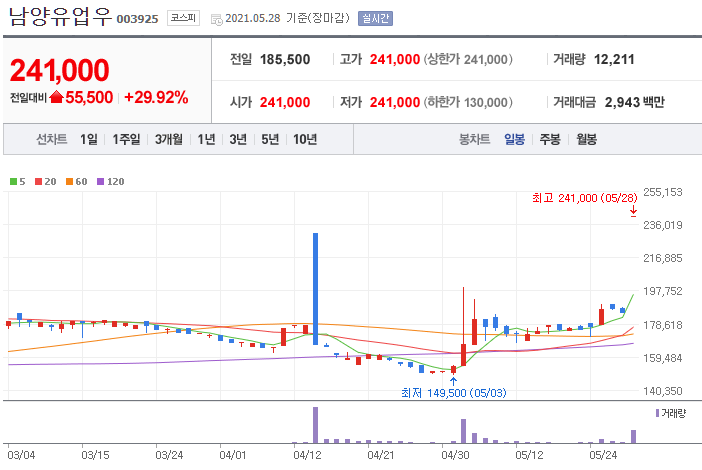Viewport: 702px width, 470px height.
Task: Select the 3년 line chart period
Action: point(238,139)
